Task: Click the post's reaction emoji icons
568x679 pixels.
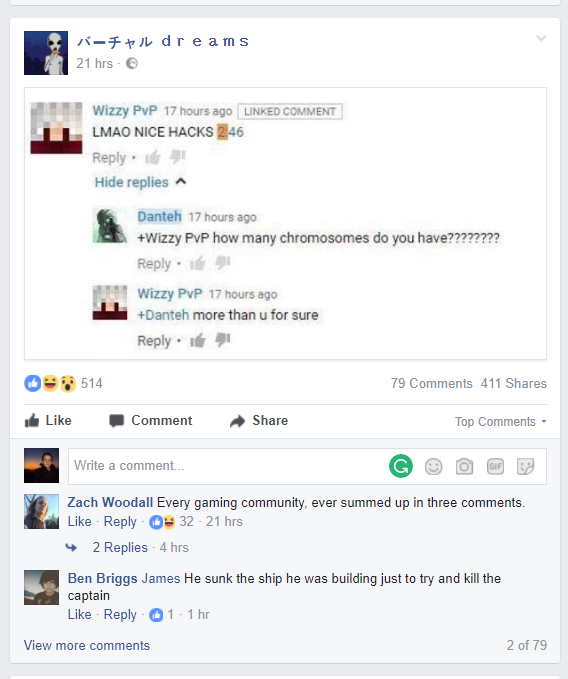Action: [x=50, y=383]
